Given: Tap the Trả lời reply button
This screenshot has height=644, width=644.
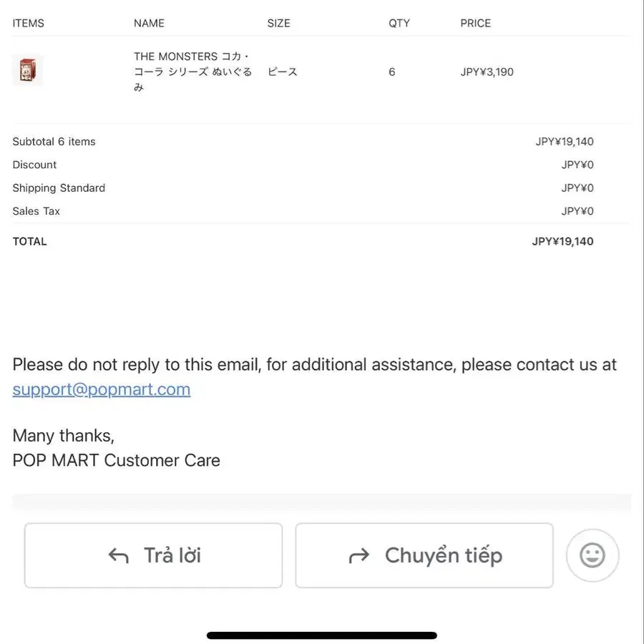Looking at the screenshot, I should pos(154,555).
